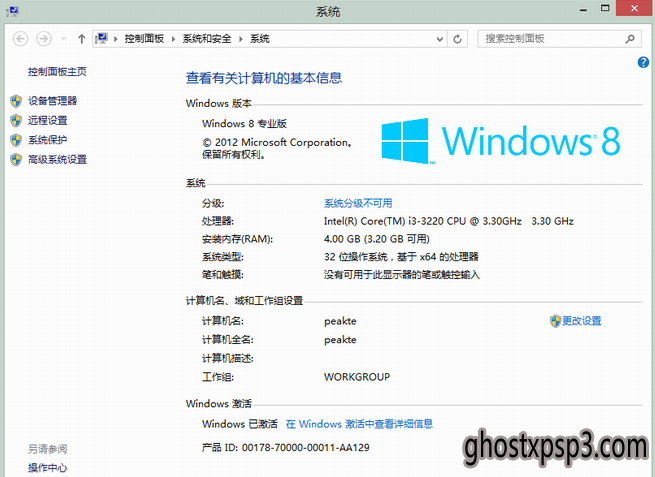
Task: Open 设备管理器 from sidebar
Action: click(53, 101)
